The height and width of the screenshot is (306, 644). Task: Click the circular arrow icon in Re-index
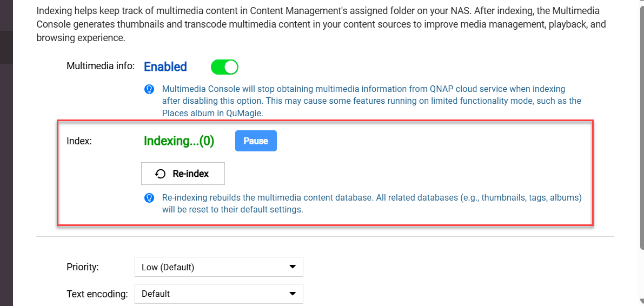tap(161, 174)
